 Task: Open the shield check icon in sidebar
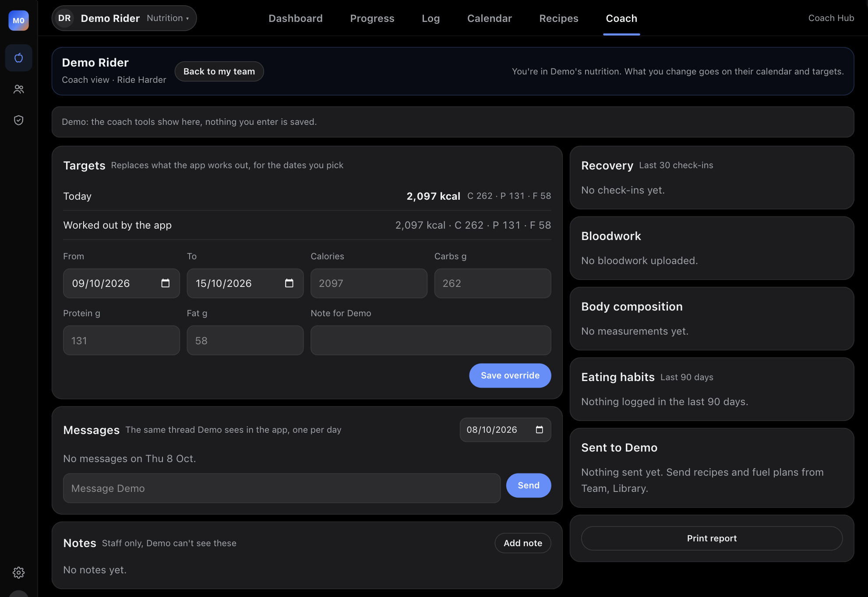(18, 120)
